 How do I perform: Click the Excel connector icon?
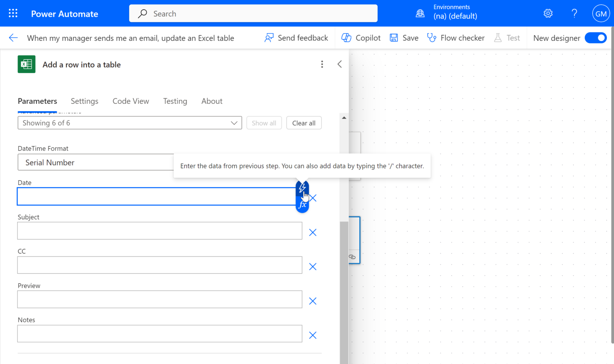coord(26,64)
